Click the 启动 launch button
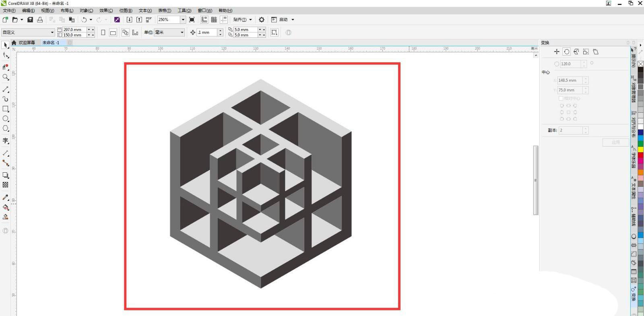Image resolution: width=644 pixels, height=316 pixels. tap(283, 20)
